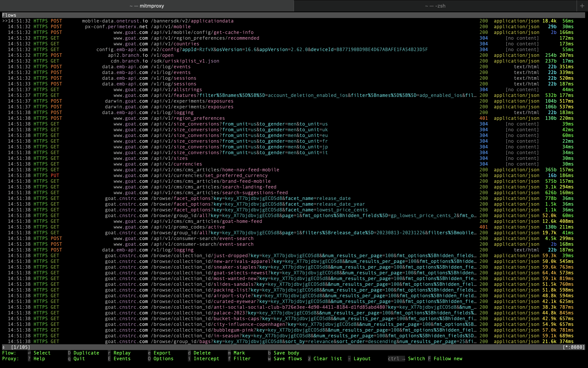Select the px-conf.perimeterx.net /api/v1/mobile flow

click(294, 27)
